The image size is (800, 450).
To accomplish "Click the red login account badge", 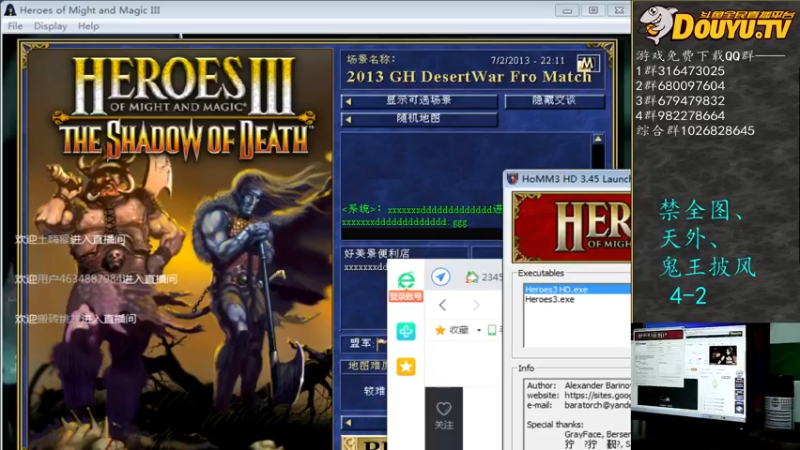I will [406, 296].
